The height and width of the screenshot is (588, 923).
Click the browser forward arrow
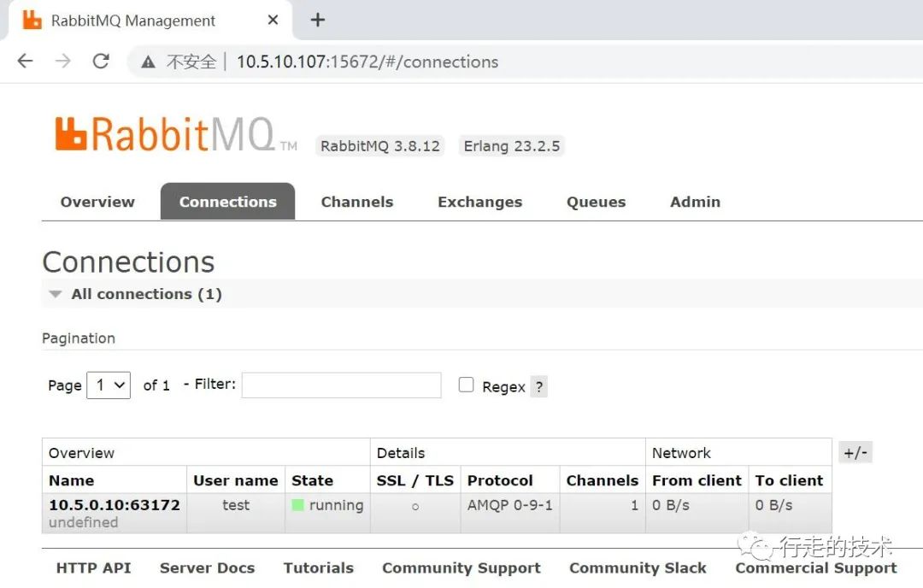coord(63,62)
